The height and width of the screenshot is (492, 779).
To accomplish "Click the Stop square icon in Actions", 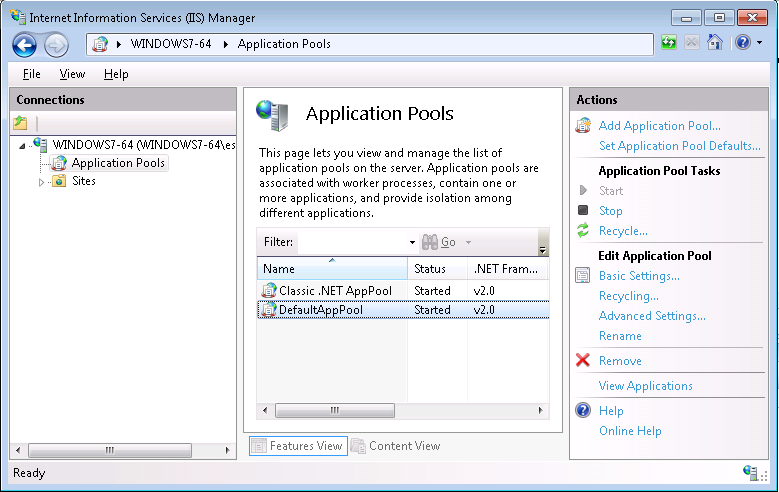I will [583, 210].
